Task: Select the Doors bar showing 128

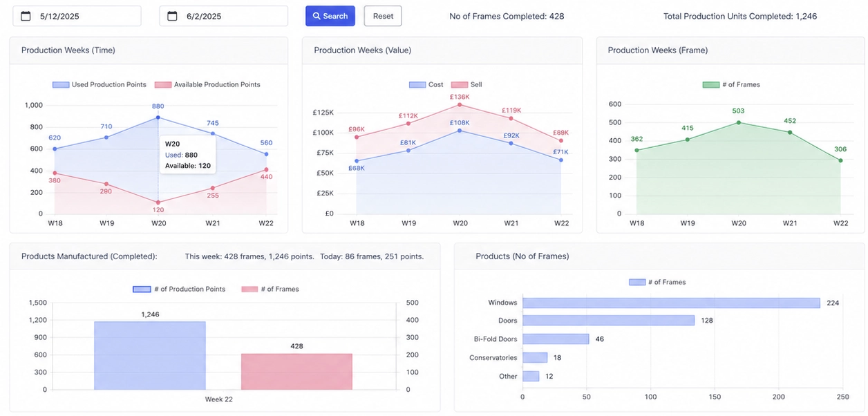Action: click(x=608, y=321)
